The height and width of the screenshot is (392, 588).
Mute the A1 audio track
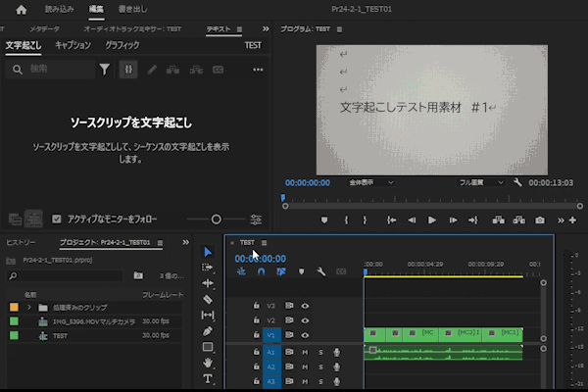coord(305,352)
